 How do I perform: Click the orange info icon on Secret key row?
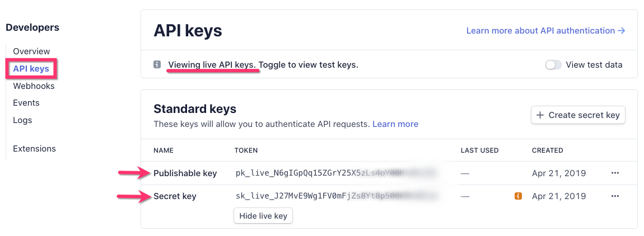[x=518, y=196]
